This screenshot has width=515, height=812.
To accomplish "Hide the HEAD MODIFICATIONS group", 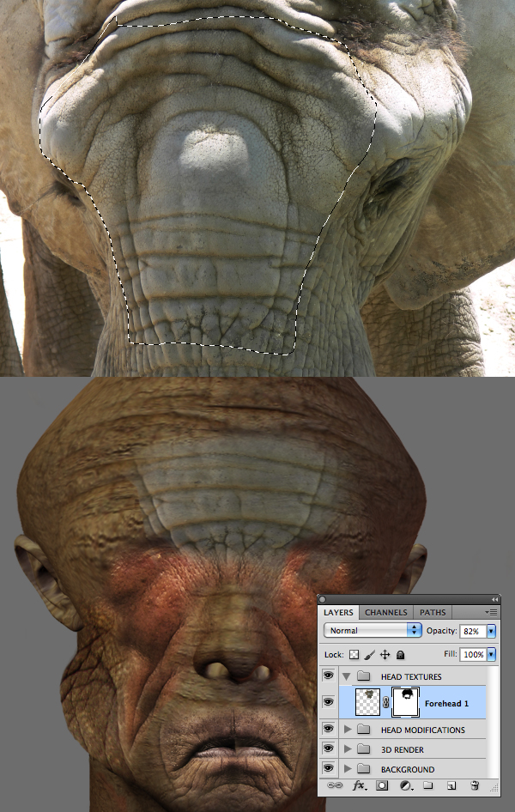I will 328,729.
